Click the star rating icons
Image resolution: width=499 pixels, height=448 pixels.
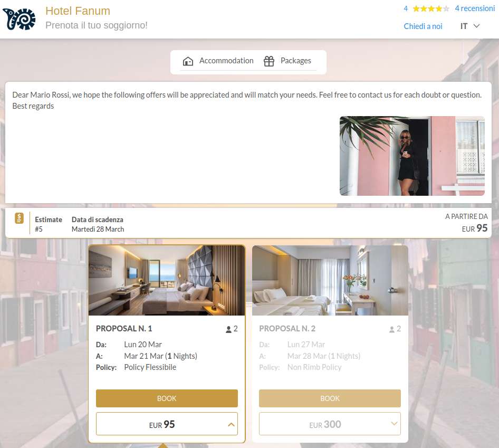click(431, 8)
